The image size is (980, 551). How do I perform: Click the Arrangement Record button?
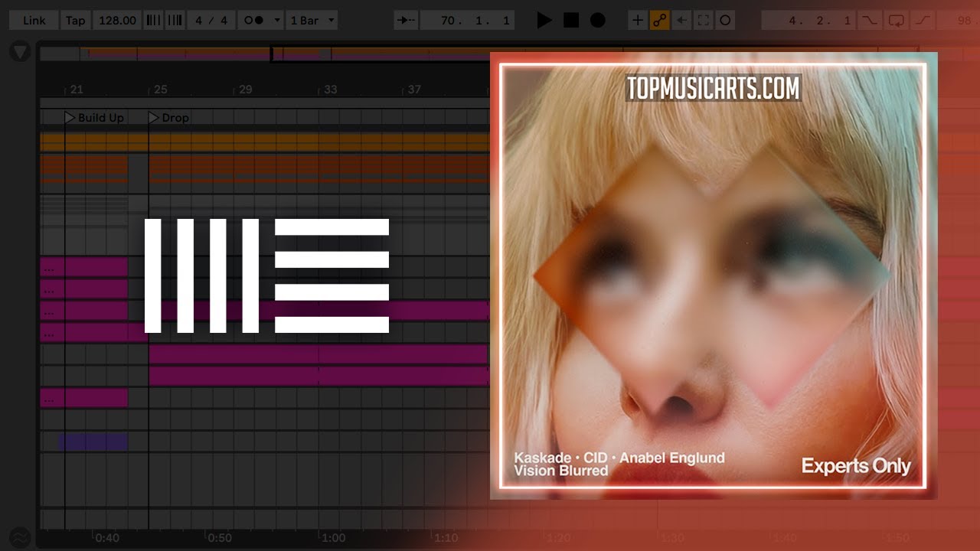pos(598,21)
